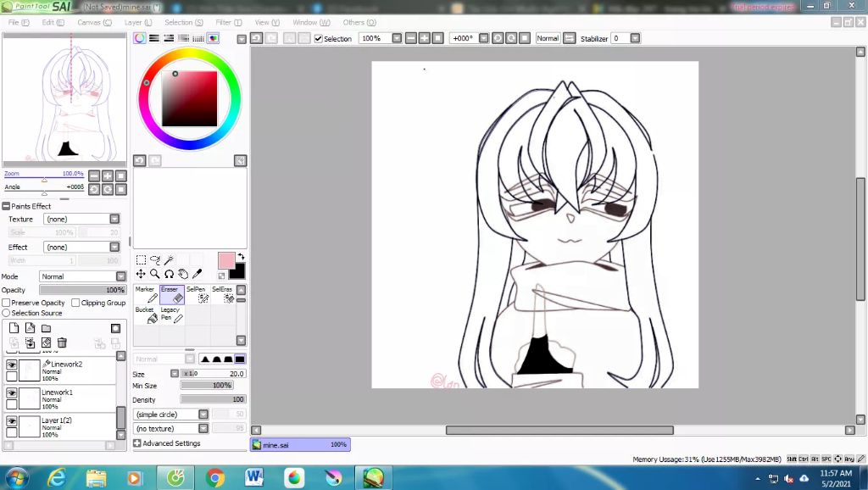Enable Preserve Opacity checkbox
868x490 pixels.
(6, 303)
